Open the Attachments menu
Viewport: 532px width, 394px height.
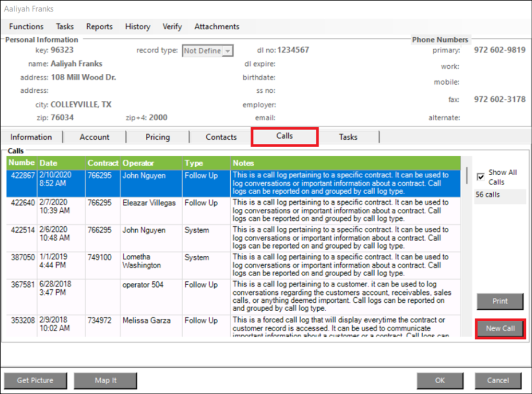pyautogui.click(x=216, y=26)
